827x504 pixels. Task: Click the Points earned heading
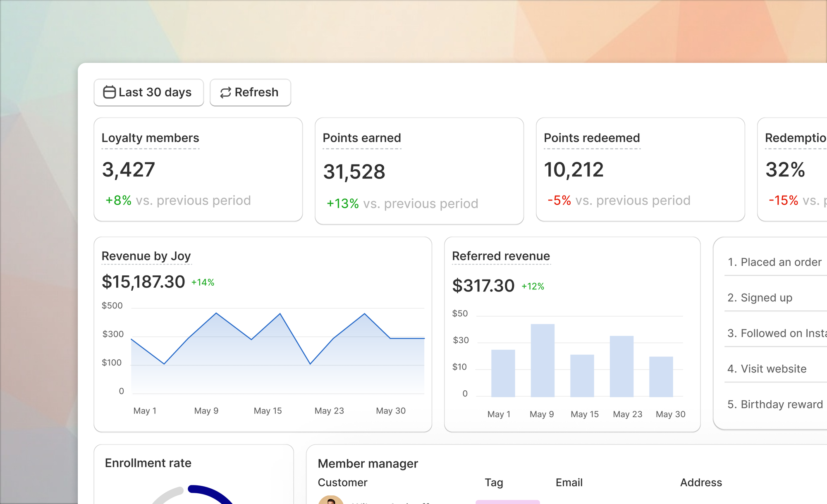362,138
